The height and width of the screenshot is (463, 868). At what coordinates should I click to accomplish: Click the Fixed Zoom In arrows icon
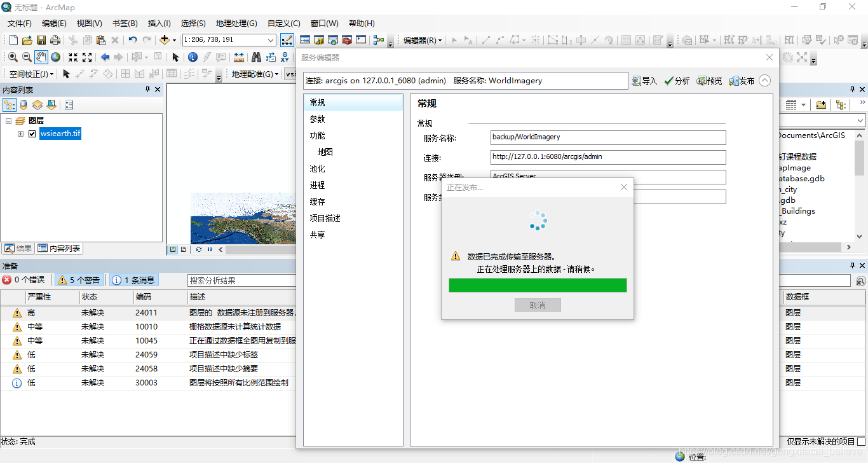point(73,57)
